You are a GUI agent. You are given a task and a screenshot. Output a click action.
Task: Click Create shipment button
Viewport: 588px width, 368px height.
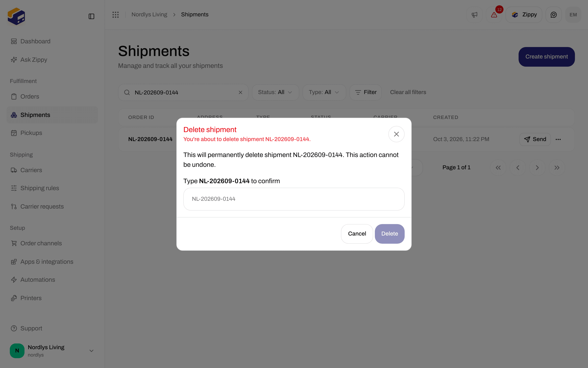coord(546,57)
